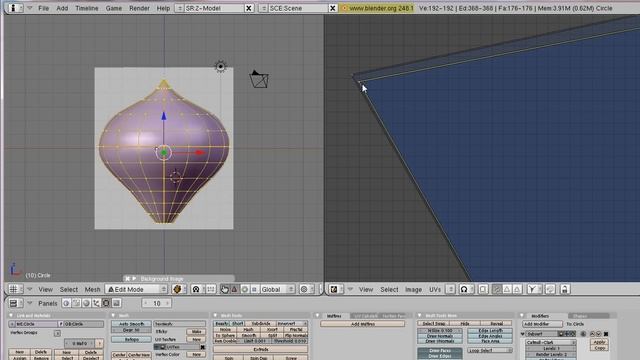Open the 3D view window type selector
The image size is (640, 360).
click(x=15, y=289)
